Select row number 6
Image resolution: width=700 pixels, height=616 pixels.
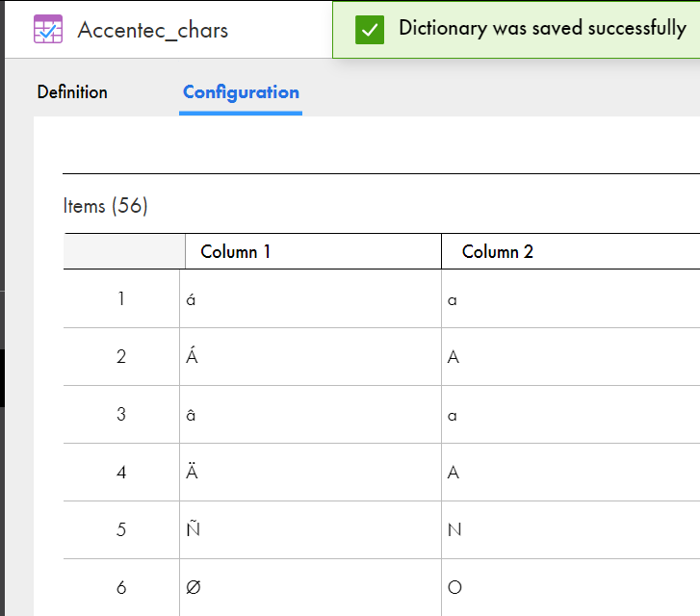tap(121, 587)
